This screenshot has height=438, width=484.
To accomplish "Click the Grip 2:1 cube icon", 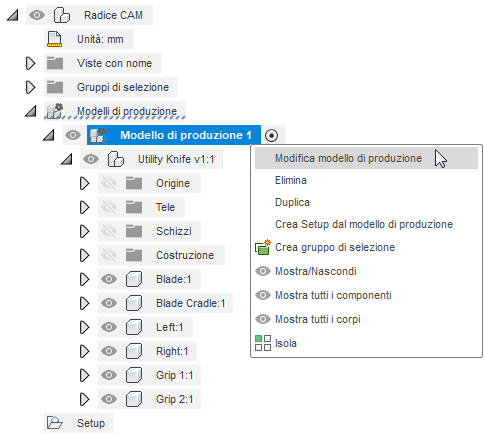I will [134, 399].
